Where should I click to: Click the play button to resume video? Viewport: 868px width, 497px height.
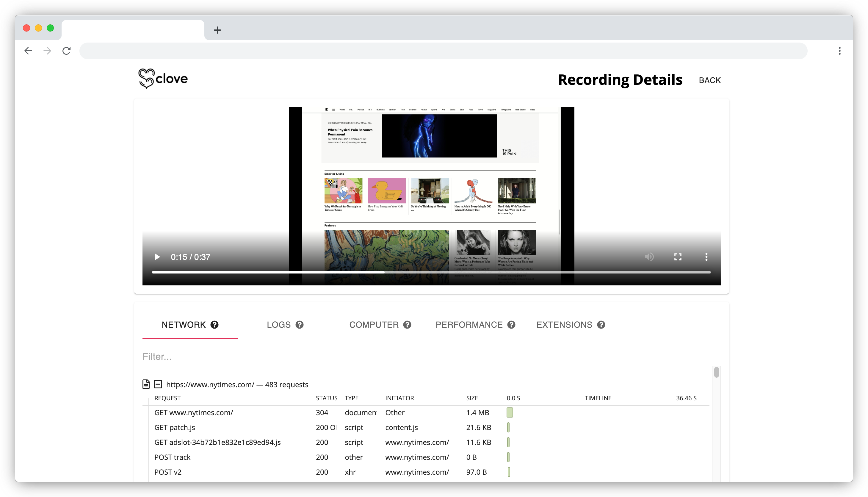pyautogui.click(x=157, y=257)
